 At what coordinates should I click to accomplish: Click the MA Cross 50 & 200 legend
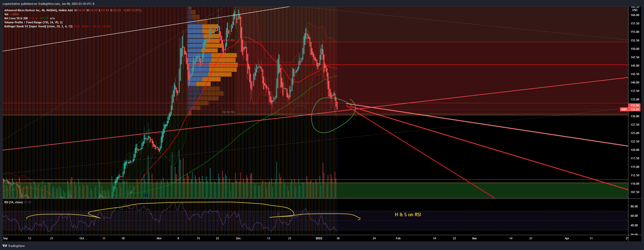point(16,18)
